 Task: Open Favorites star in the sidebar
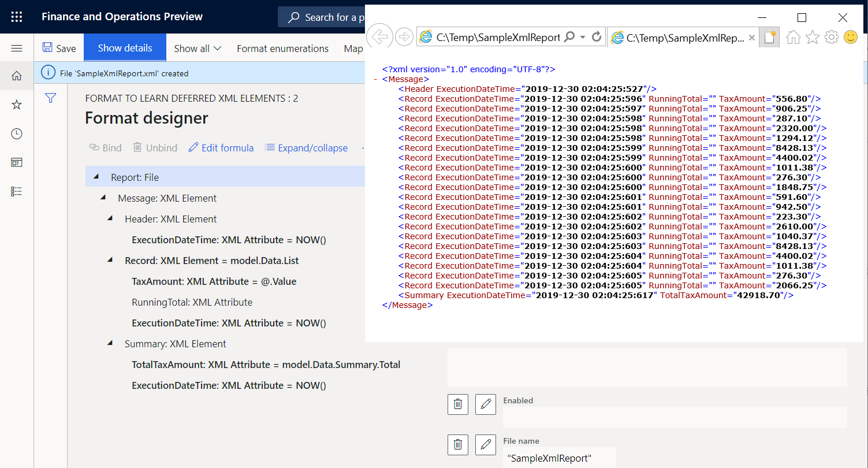click(x=17, y=105)
